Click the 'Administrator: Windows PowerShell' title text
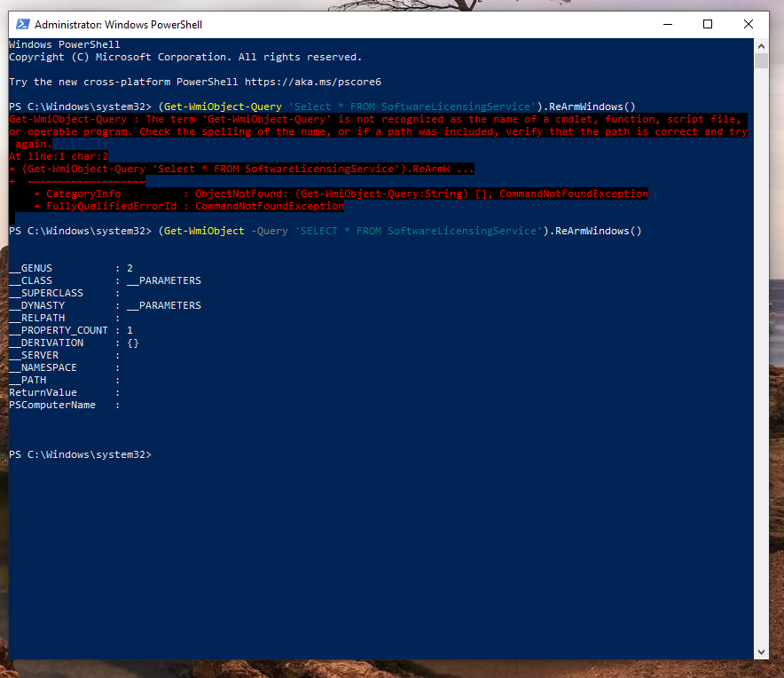784x678 pixels. point(118,25)
